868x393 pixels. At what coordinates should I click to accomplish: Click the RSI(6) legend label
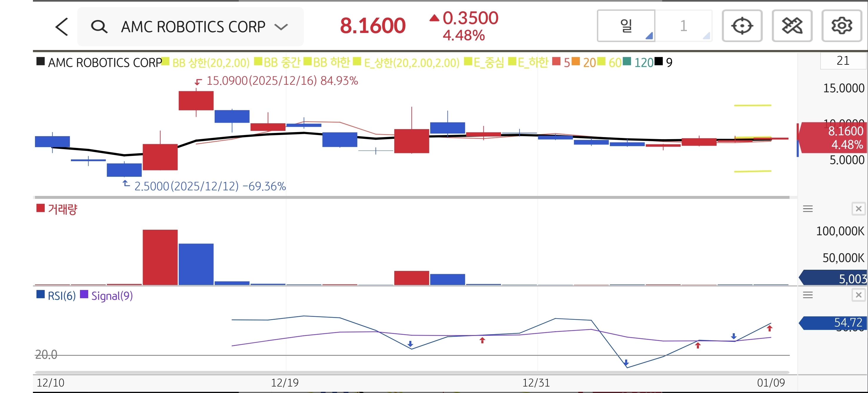click(x=61, y=296)
